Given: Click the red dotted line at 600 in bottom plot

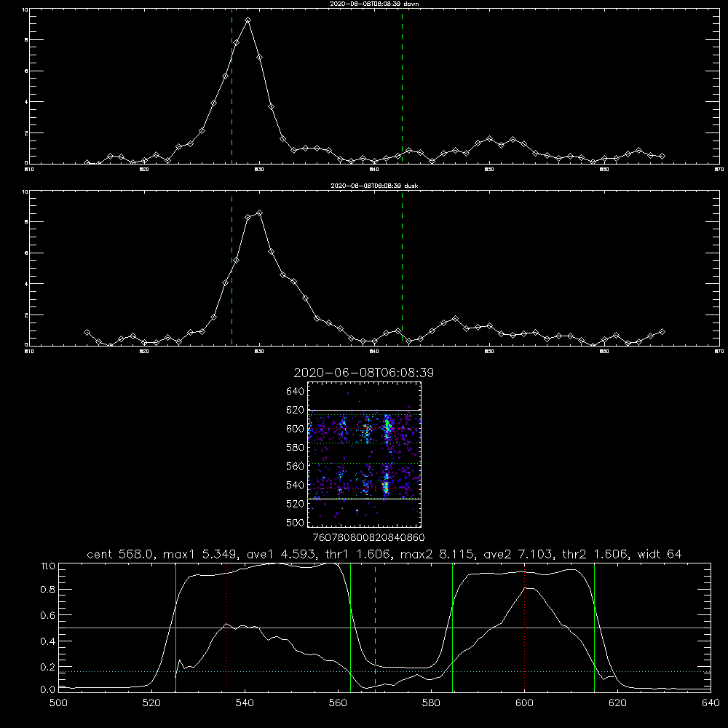Looking at the screenshot, I should tap(524, 628).
